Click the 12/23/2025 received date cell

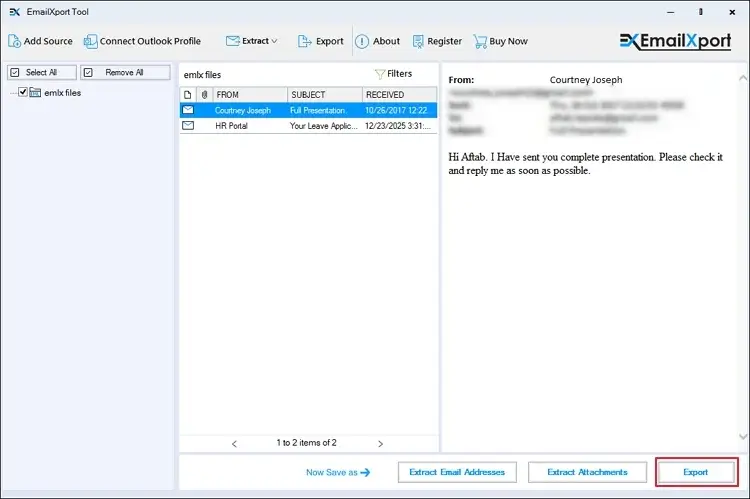pos(397,126)
